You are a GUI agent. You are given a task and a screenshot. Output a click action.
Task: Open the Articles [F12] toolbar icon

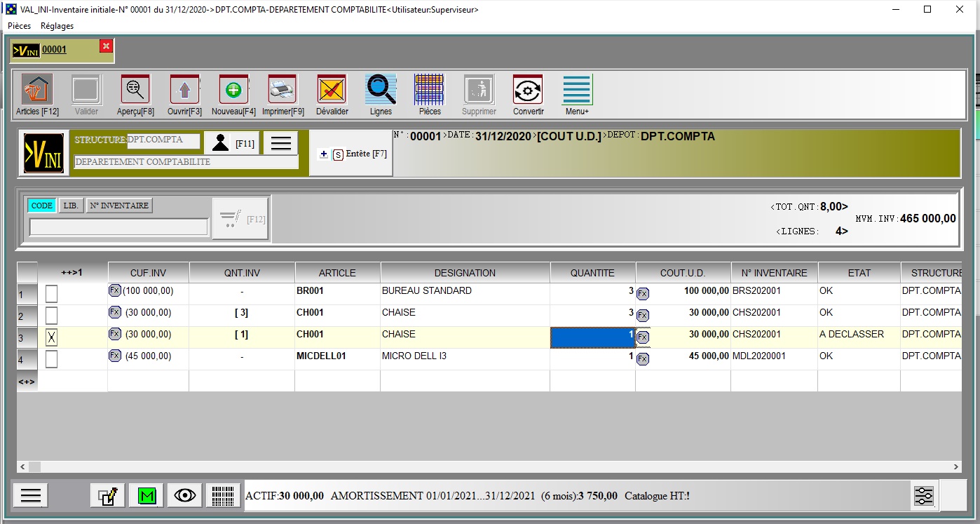[37, 90]
